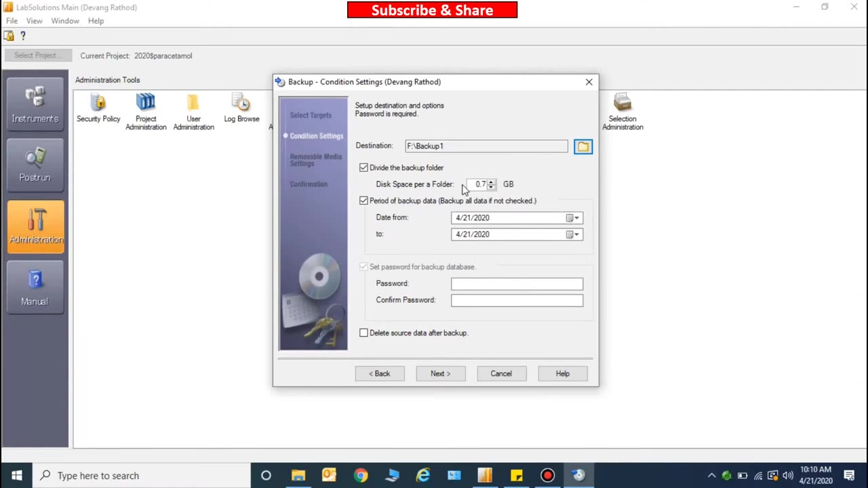
Task: Open Internet Explorer from taskbar
Action: pyautogui.click(x=422, y=475)
